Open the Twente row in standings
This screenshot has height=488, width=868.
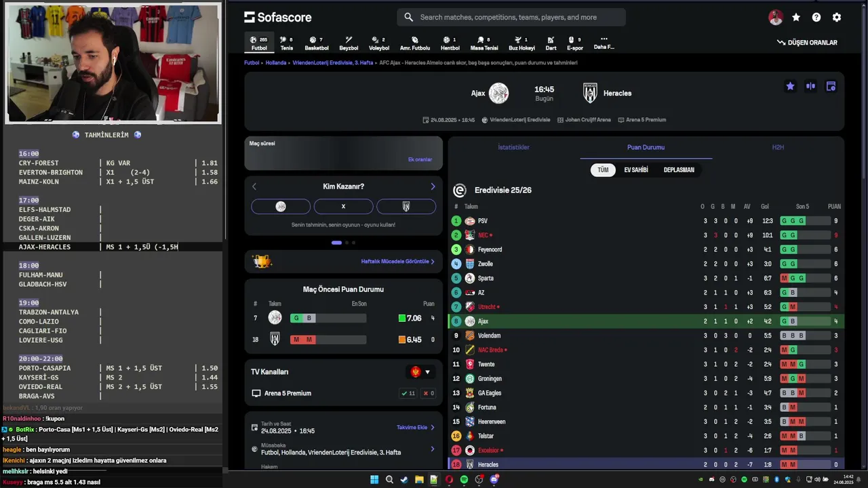[x=646, y=364]
